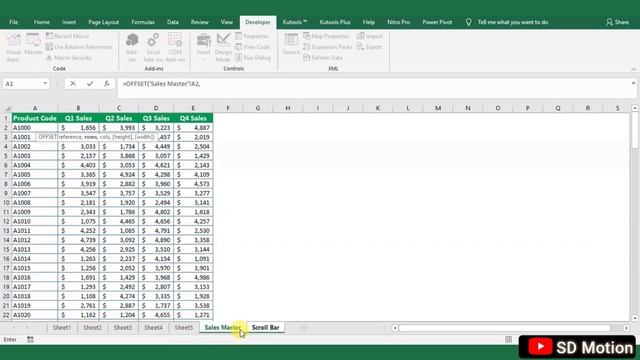Switch to Sheet3 tab

tap(122, 327)
